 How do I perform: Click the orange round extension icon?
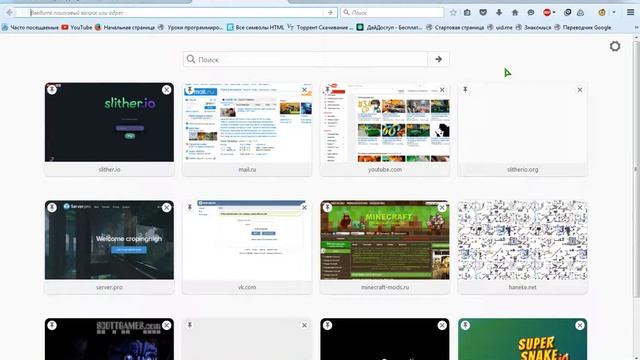point(602,13)
